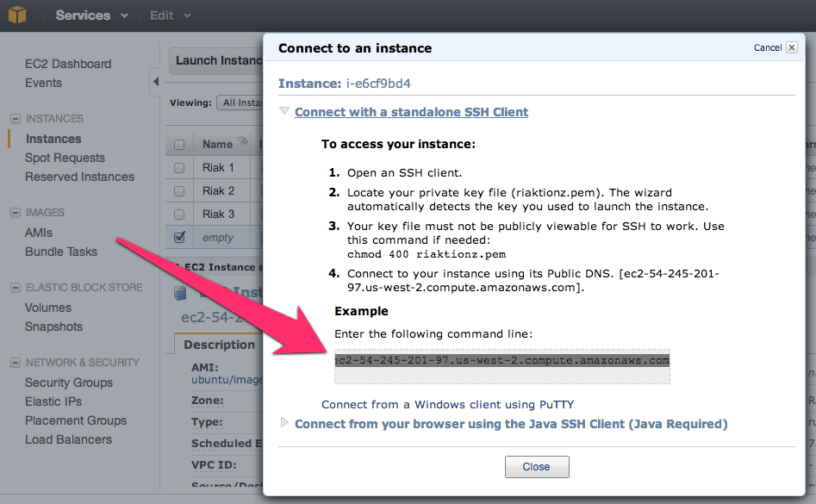Click the Cancel text in dialog header
This screenshot has width=816, height=504.
[x=768, y=47]
